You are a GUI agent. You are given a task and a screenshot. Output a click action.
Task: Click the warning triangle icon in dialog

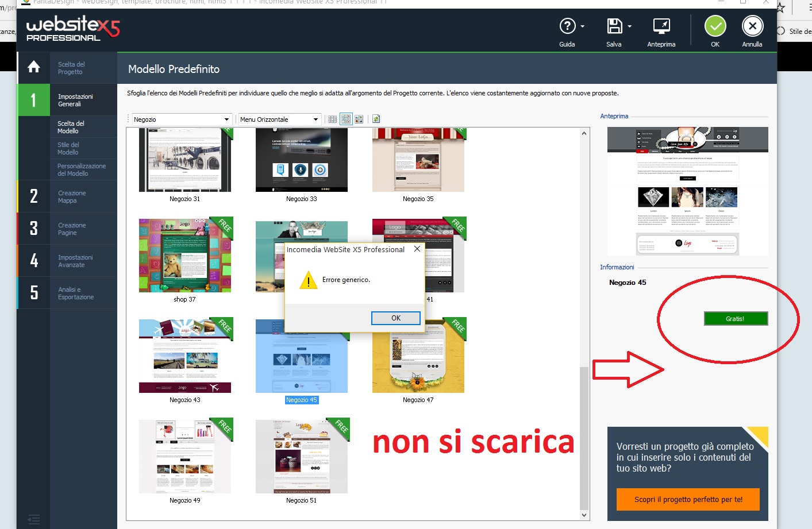[309, 280]
